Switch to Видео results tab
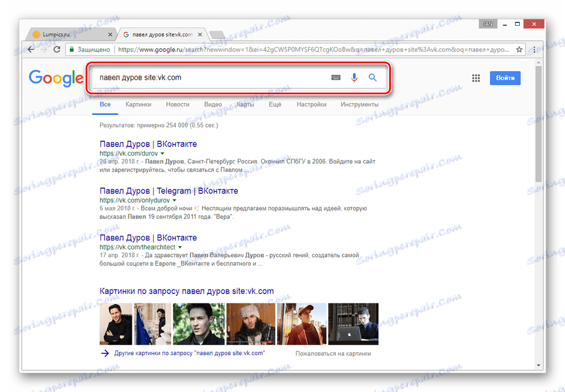This screenshot has width=565, height=392. [x=213, y=104]
